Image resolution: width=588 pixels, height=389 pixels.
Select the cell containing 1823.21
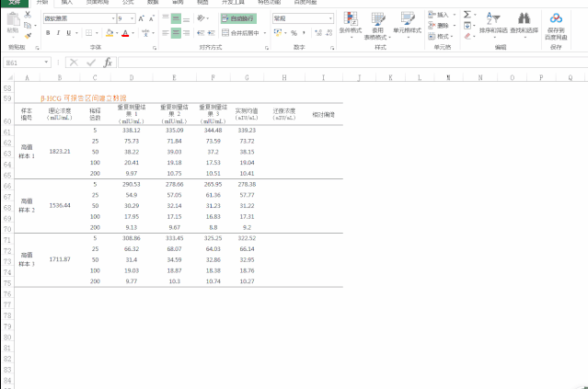[59, 151]
